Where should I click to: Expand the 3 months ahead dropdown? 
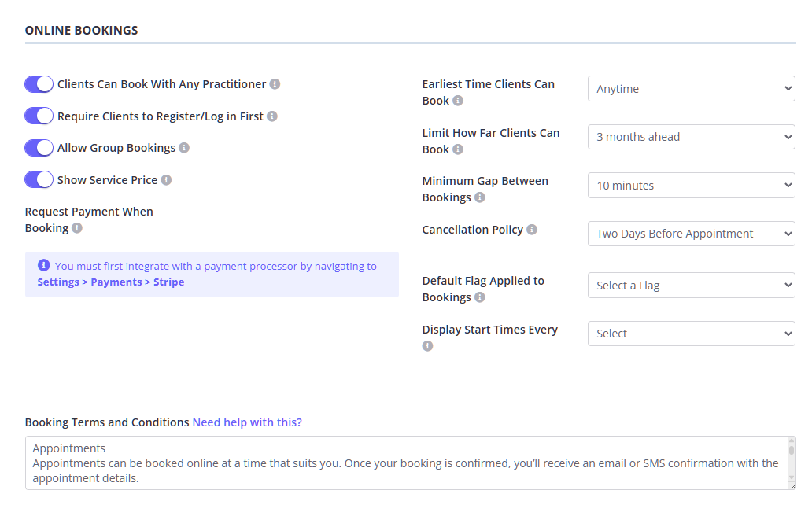coord(691,137)
